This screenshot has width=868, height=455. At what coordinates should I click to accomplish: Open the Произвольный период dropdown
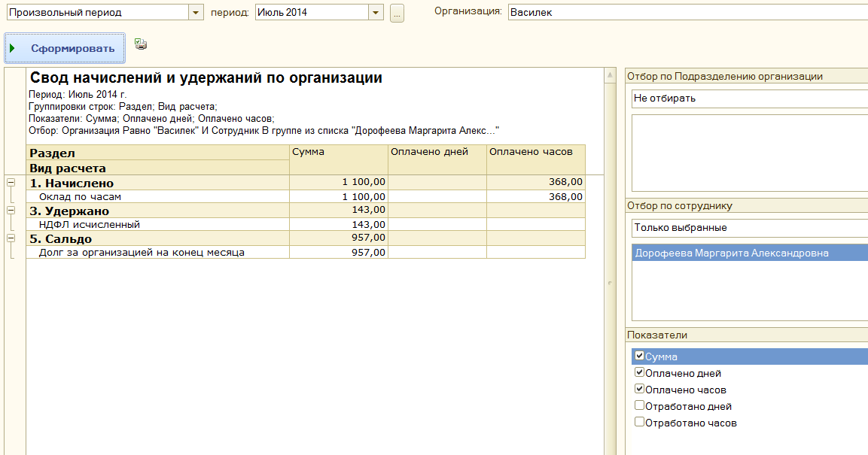[x=196, y=13]
